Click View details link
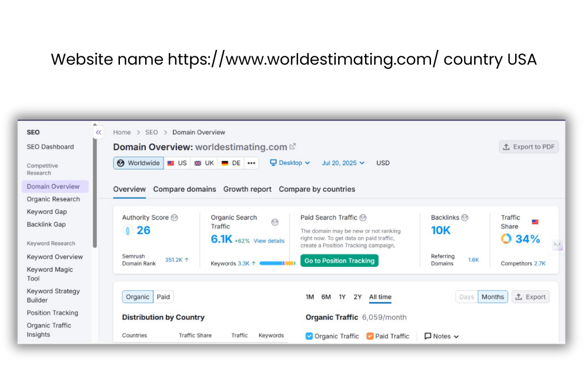This screenshot has width=588, height=392. 269,241
